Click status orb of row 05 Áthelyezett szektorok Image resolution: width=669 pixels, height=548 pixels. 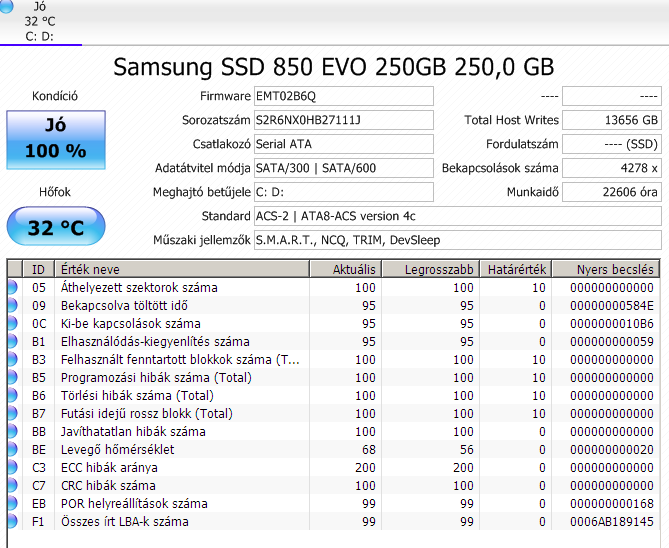[12, 287]
